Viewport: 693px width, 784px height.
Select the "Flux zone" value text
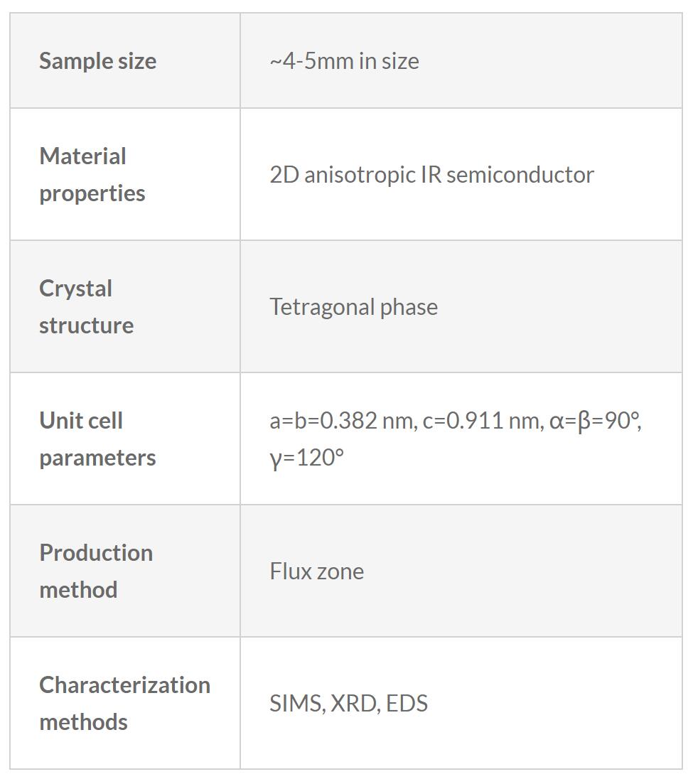click(x=316, y=571)
